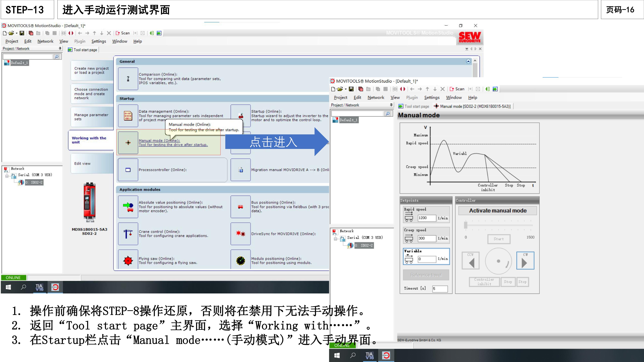Click the Save project toolbar icon
The image size is (644, 362).
pyautogui.click(x=22, y=33)
